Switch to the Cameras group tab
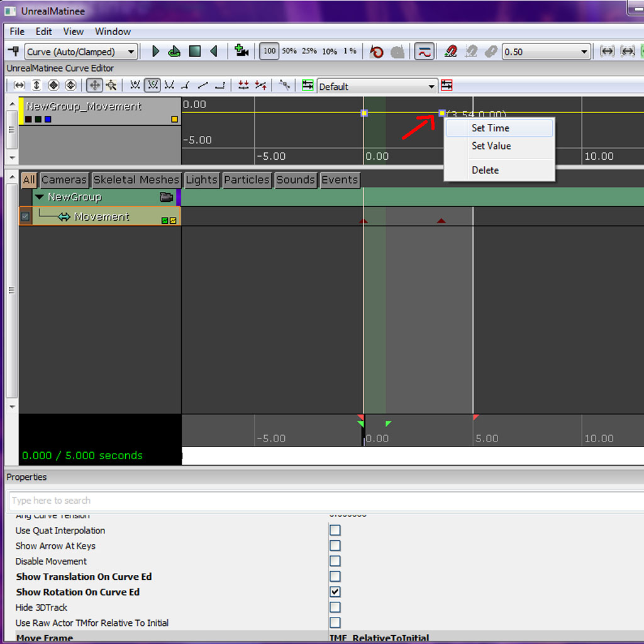 [x=64, y=180]
